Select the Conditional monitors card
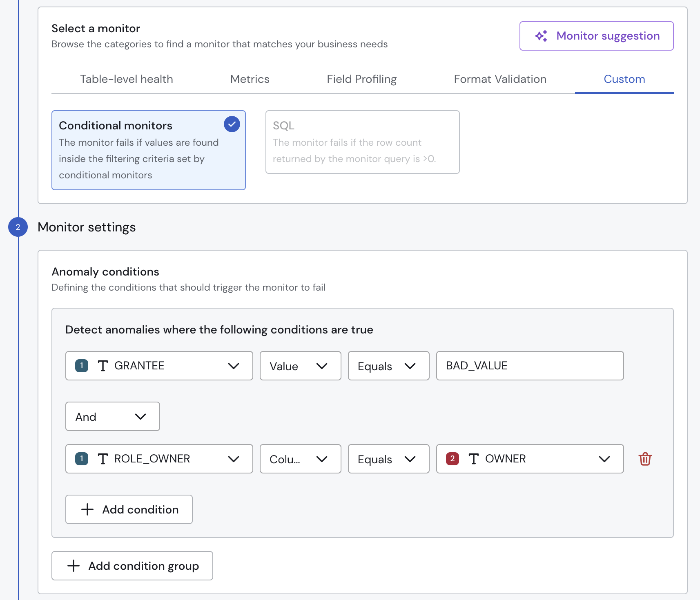 (148, 150)
